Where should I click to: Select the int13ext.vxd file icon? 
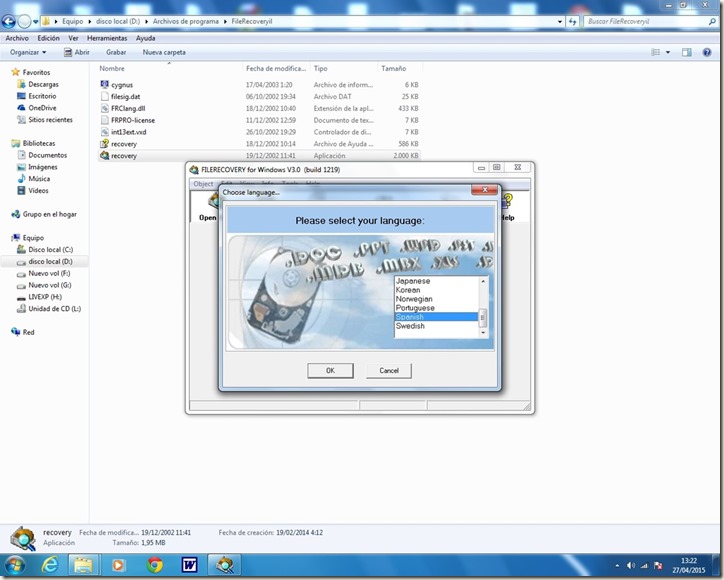coord(104,132)
